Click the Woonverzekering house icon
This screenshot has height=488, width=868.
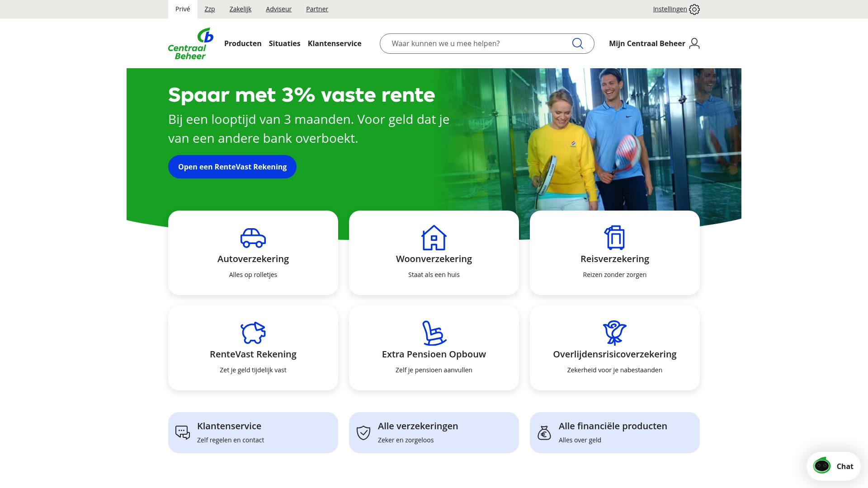point(434,237)
